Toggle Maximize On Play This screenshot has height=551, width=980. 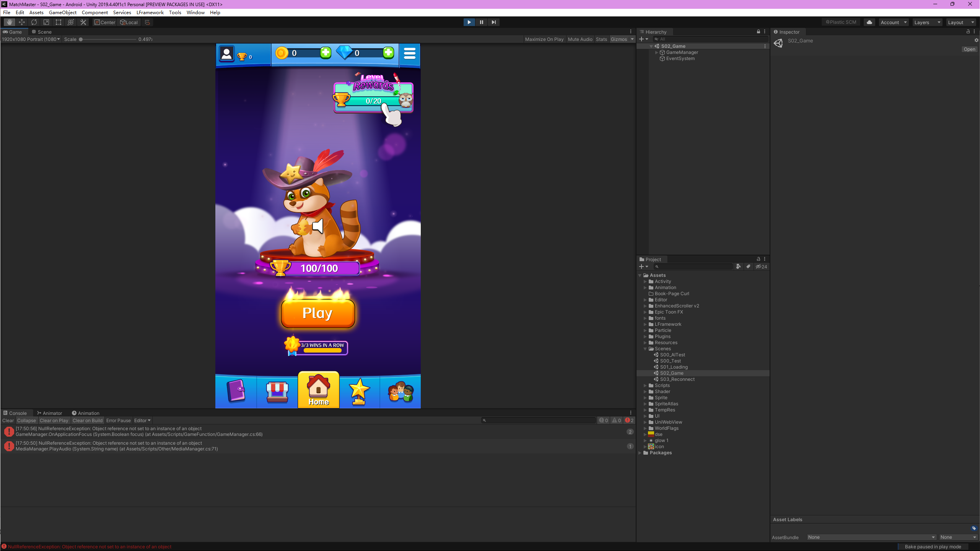pos(544,39)
